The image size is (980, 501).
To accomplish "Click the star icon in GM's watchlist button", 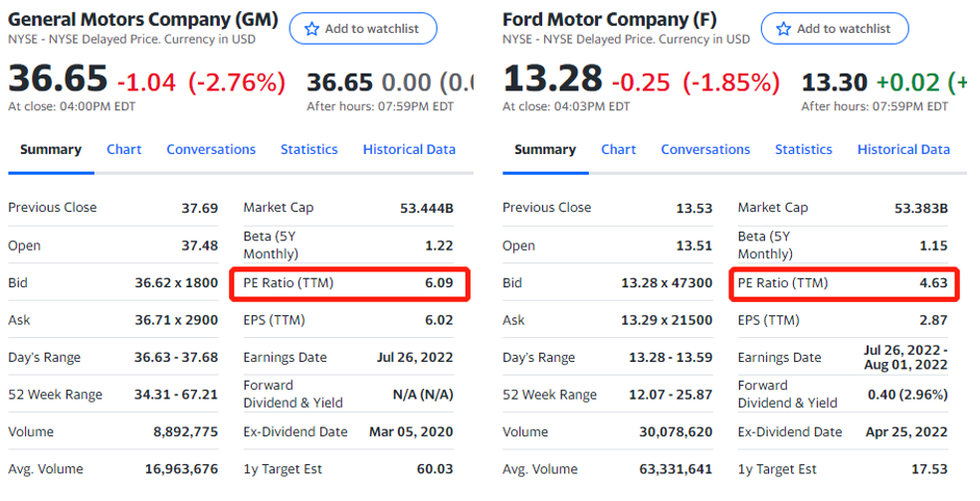I will [x=311, y=29].
